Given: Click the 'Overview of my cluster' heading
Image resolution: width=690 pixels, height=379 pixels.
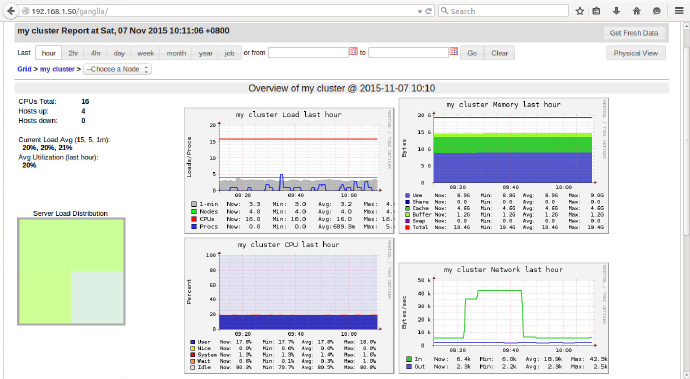Looking at the screenshot, I should [341, 88].
